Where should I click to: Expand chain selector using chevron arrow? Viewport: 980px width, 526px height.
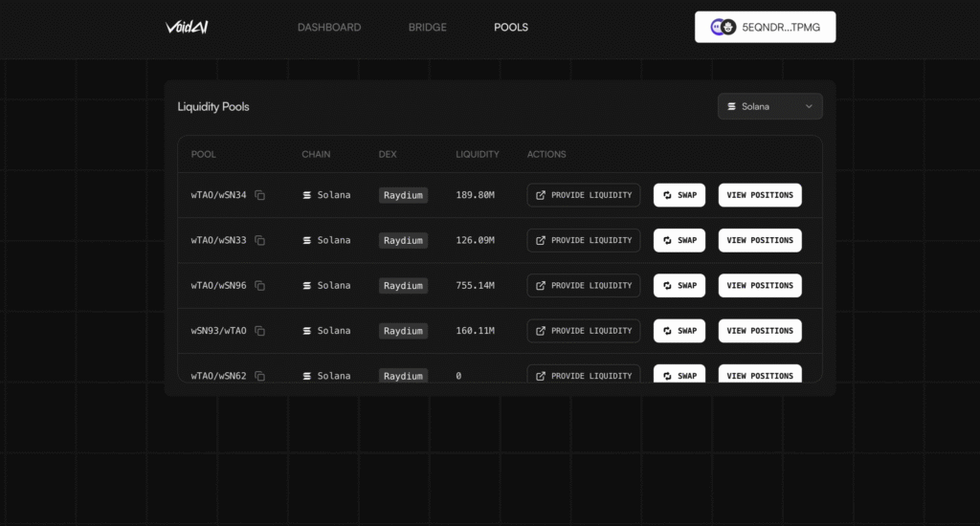[809, 106]
